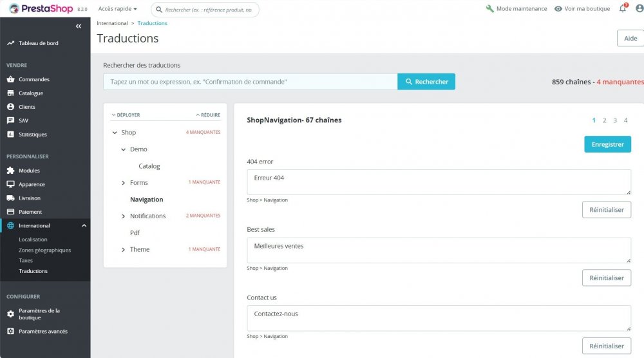The height and width of the screenshot is (358, 644).
Task: Click the Modules puzzle icon
Action: point(10,171)
